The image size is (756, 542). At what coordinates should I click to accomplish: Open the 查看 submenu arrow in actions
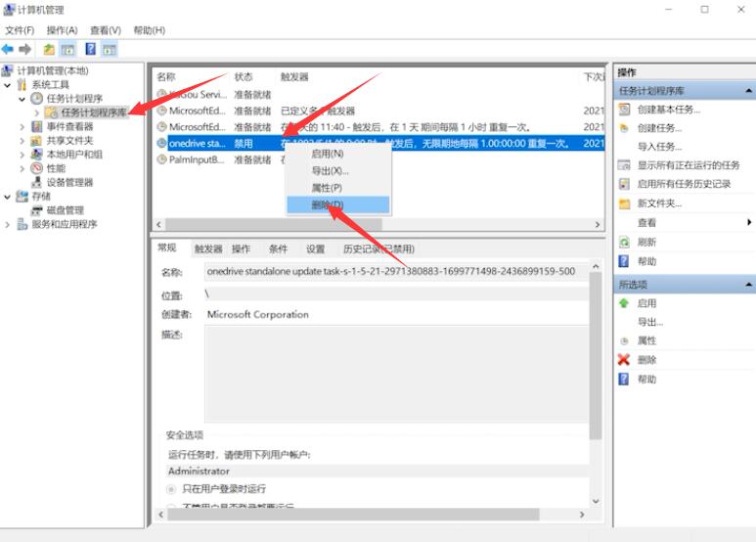coord(749,222)
